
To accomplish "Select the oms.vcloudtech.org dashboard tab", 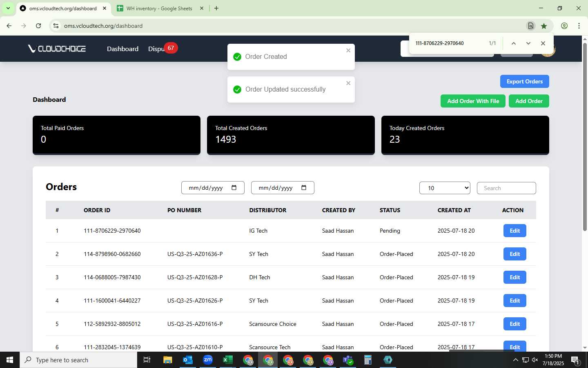I will coord(63,8).
